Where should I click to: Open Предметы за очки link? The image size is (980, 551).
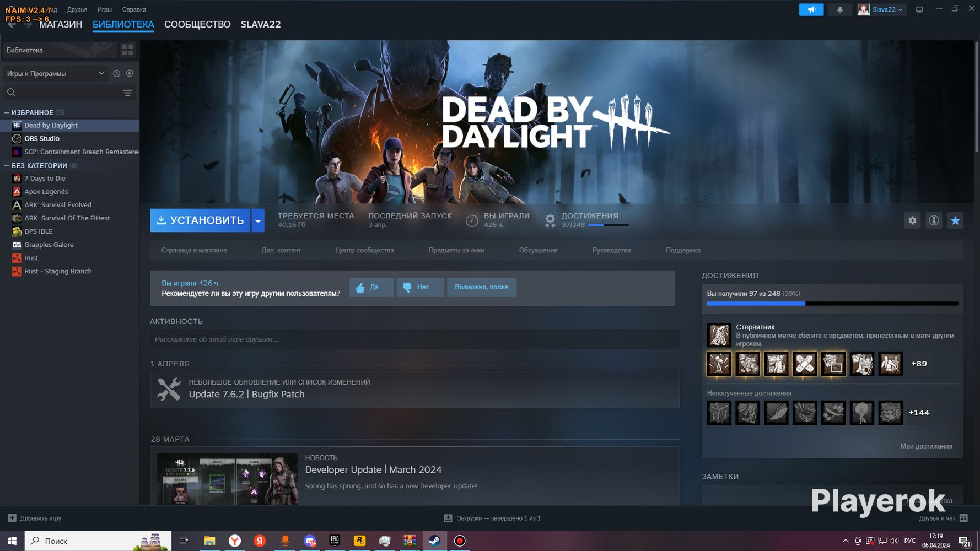pyautogui.click(x=456, y=250)
